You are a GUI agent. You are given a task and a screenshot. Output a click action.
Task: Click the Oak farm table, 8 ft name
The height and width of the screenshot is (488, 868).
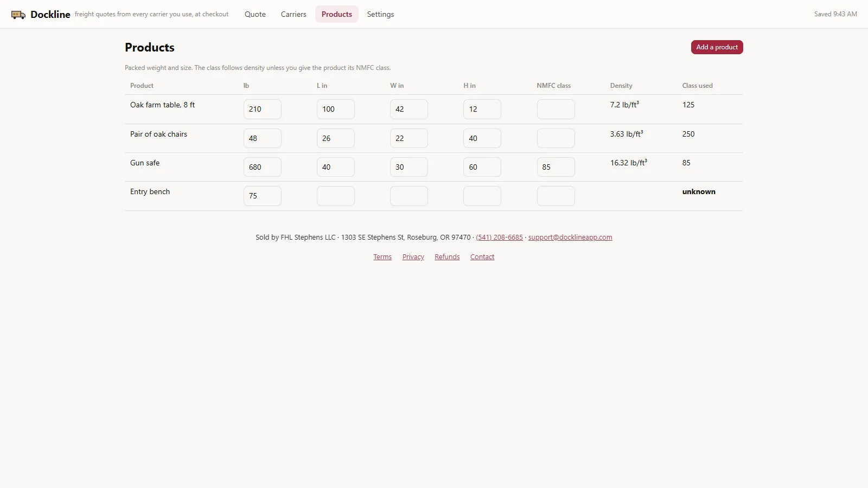point(162,105)
